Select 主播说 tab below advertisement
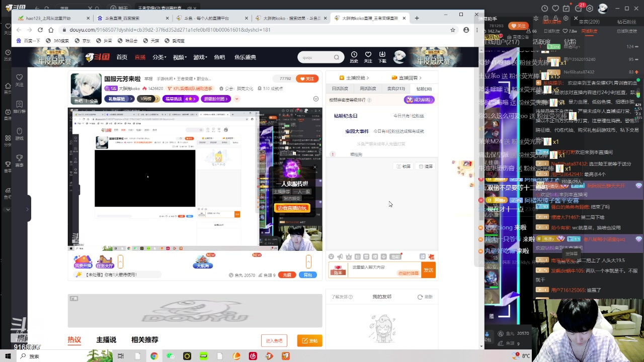This screenshot has width=644, height=362. tap(106, 340)
